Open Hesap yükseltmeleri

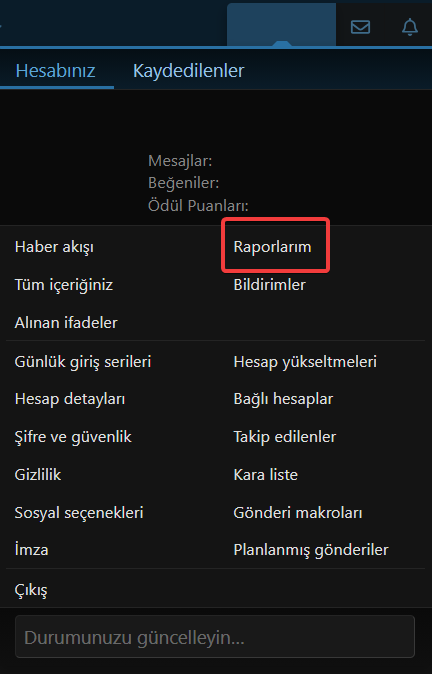coord(305,362)
